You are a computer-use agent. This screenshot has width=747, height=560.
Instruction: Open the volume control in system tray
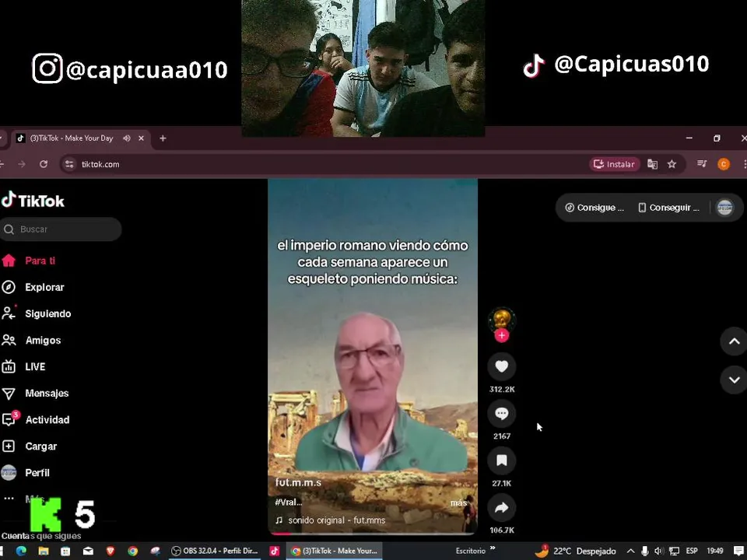click(x=658, y=551)
